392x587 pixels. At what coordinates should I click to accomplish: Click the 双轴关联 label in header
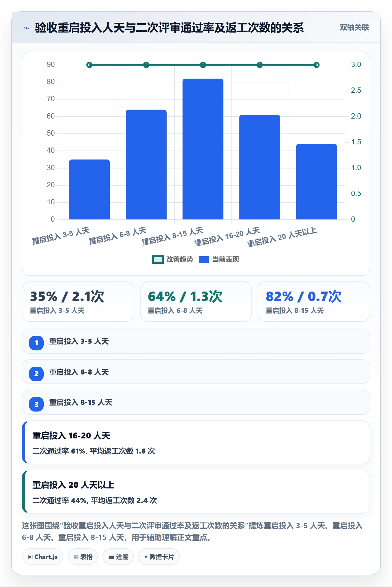354,27
